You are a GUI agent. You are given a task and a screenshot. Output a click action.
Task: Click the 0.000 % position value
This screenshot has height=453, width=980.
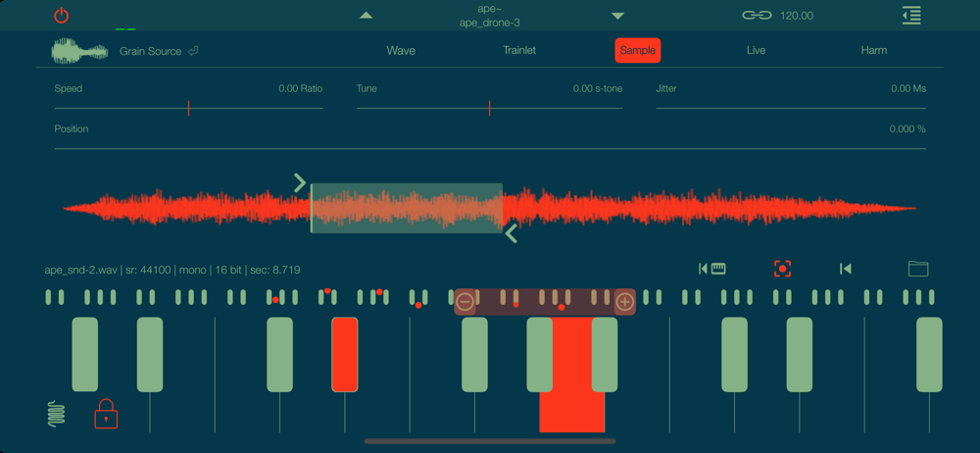[907, 128]
